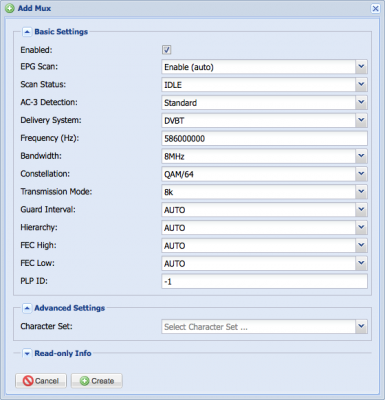Screen dimensions: 385x400
Task: Open the Transmission Mode dropdown arrow
Action: pyautogui.click(x=361, y=192)
